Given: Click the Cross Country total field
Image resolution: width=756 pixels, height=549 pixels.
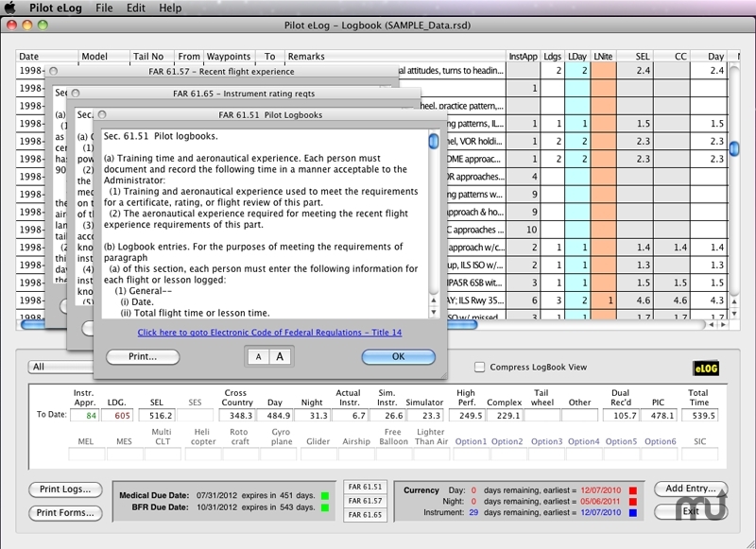Looking at the screenshot, I should (235, 415).
